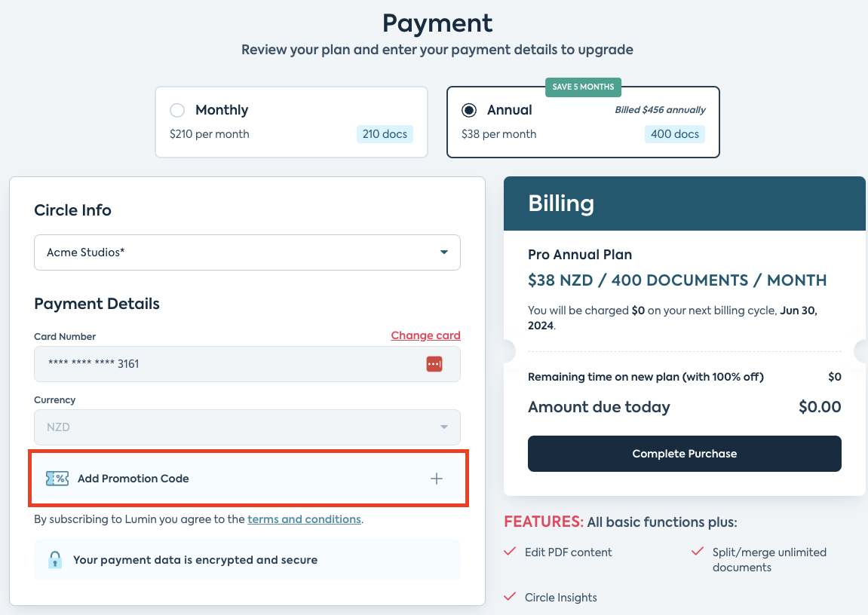
Task: Click the Pro Annual Plan heading in Billing
Action: [580, 255]
